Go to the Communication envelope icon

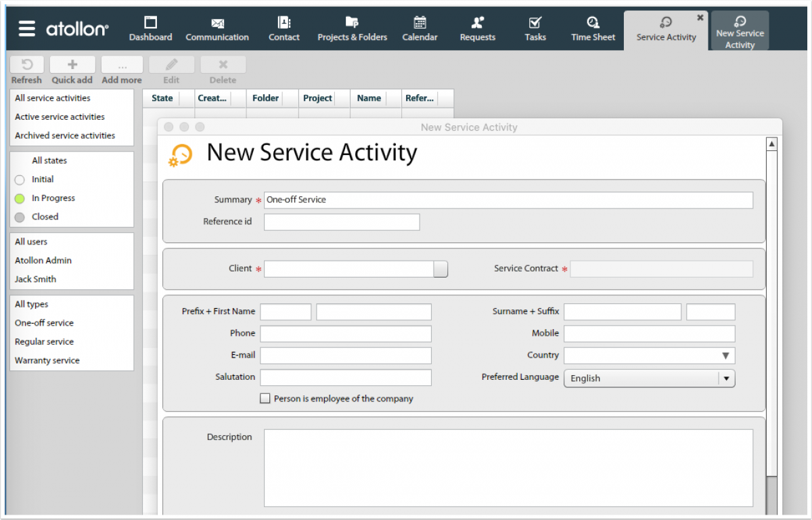[217, 23]
